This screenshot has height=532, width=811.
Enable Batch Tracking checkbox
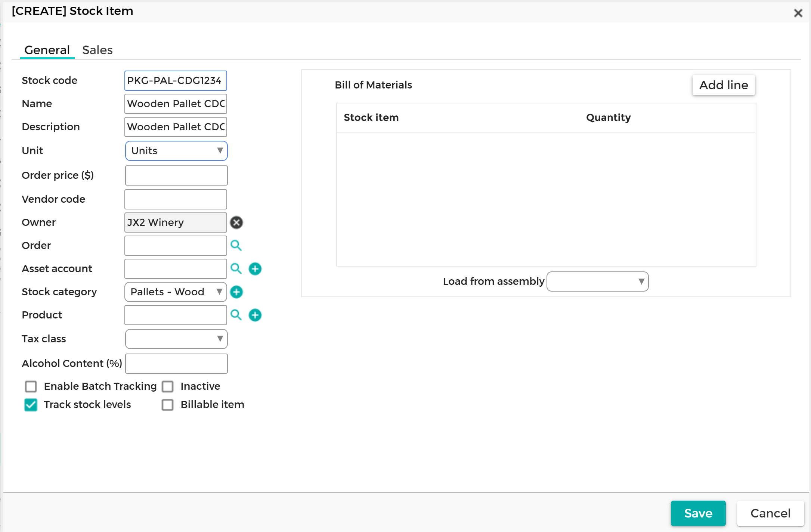click(31, 386)
